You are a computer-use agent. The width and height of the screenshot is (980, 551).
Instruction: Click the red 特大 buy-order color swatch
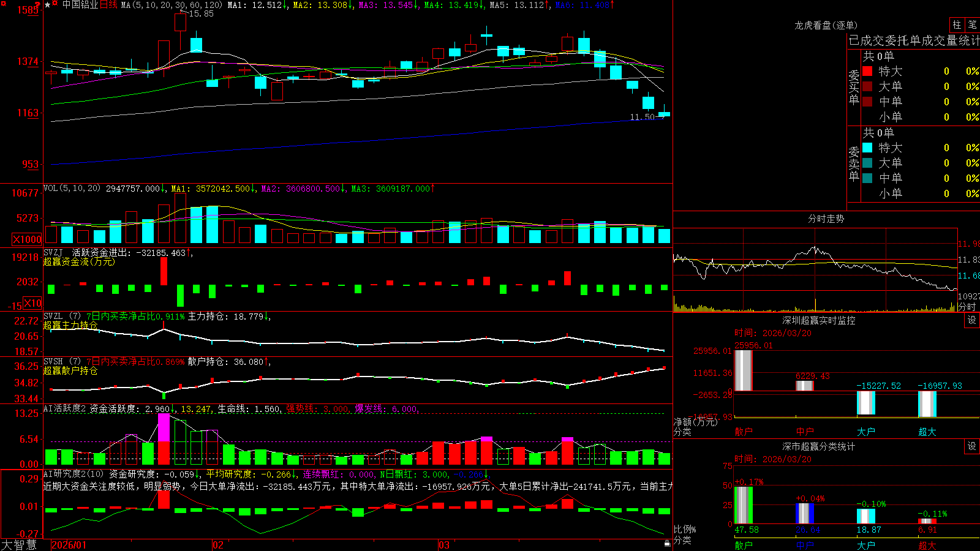pyautogui.click(x=867, y=71)
